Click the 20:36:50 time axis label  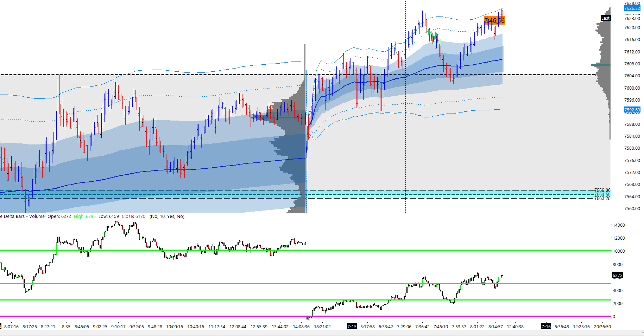(x=602, y=327)
